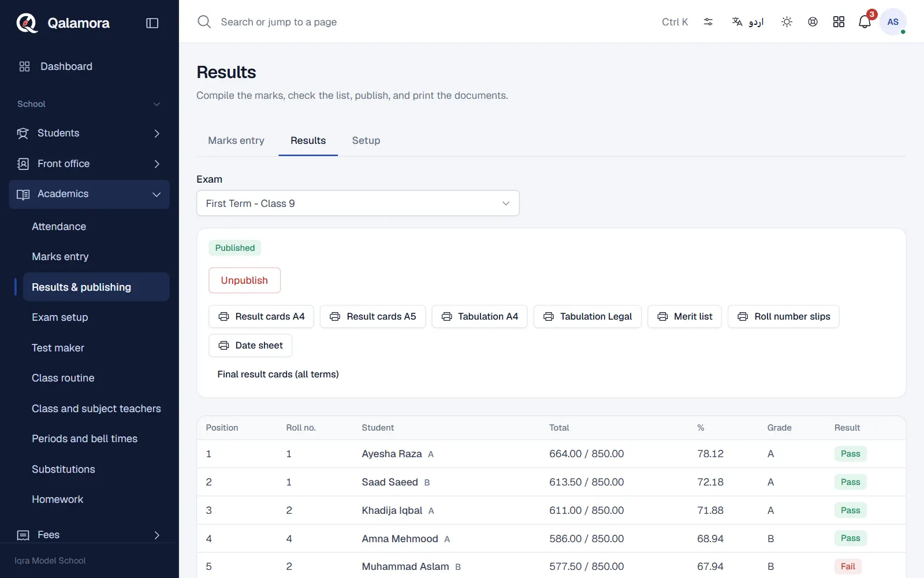Open Test maker
This screenshot has height=578, width=924.
pos(96,348)
